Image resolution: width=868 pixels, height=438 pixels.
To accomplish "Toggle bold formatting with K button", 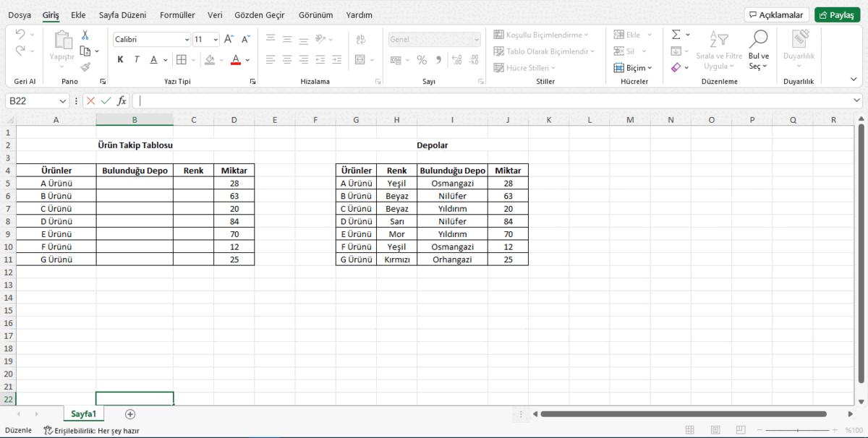I will pyautogui.click(x=120, y=60).
